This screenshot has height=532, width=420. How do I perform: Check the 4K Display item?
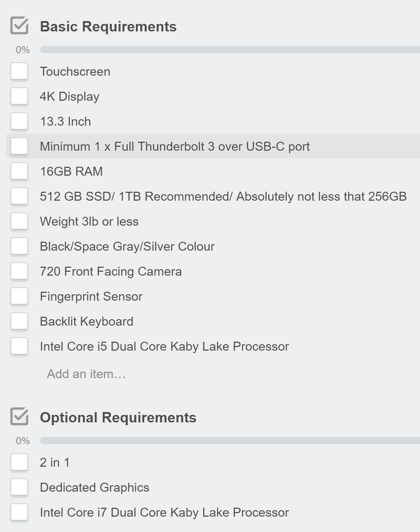20,96
